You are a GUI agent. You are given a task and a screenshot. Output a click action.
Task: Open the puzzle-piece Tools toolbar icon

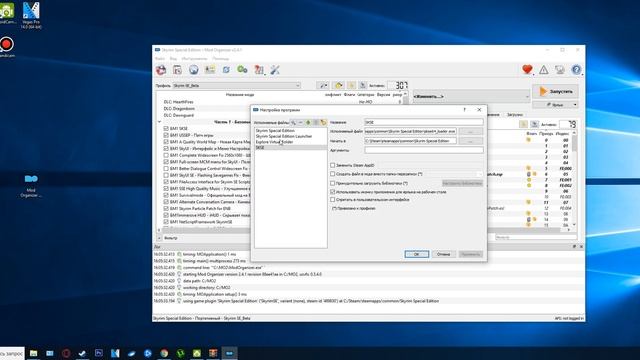point(259,70)
